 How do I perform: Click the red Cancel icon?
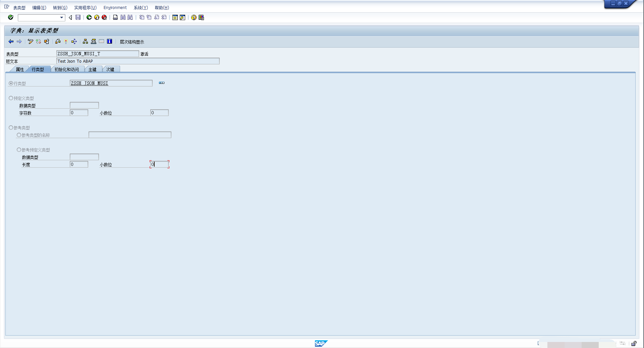pyautogui.click(x=104, y=17)
